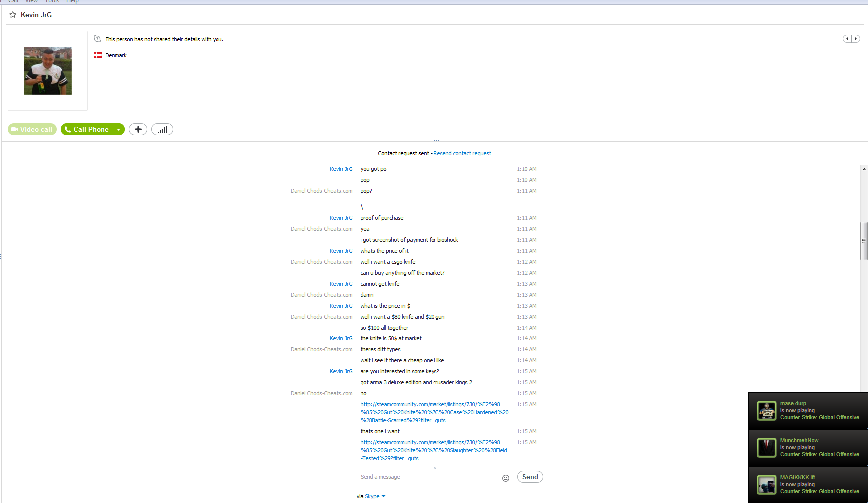
Task: Open the emoticon picker
Action: 506,478
